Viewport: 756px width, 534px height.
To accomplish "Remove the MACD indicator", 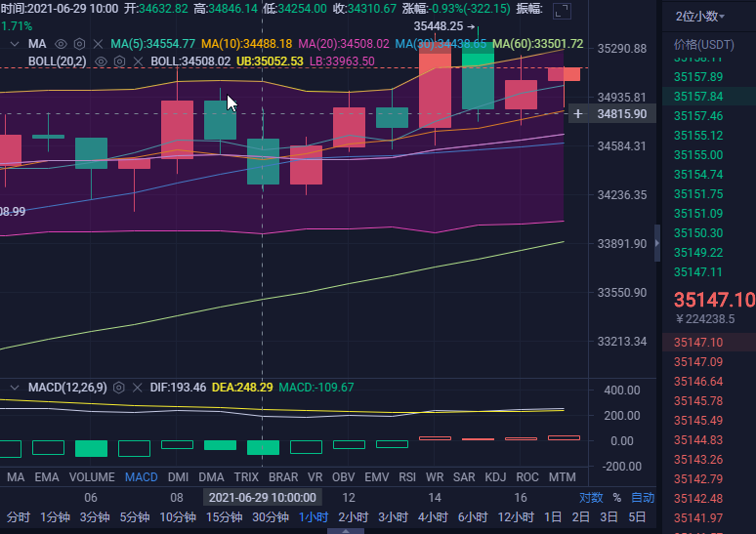I will tap(138, 388).
